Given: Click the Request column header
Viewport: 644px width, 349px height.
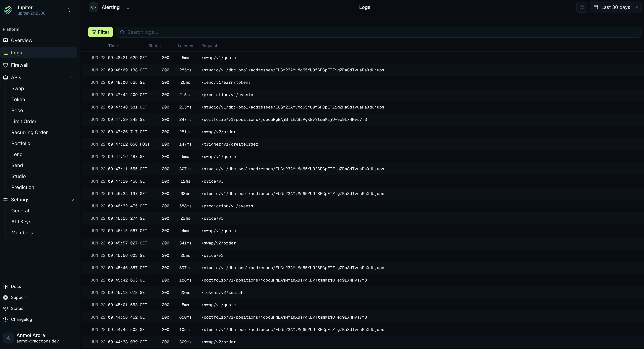Looking at the screenshot, I should (209, 46).
